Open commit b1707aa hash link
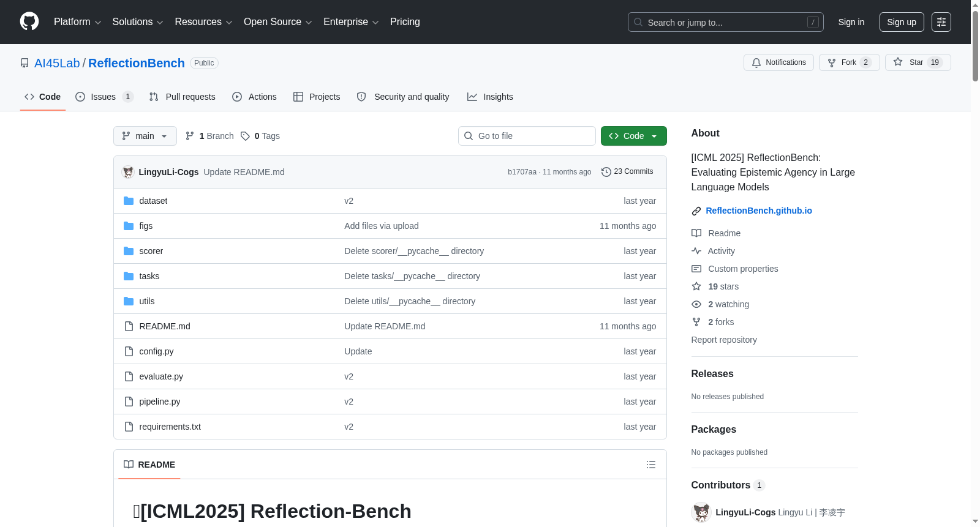Screen dimensions: 980x527 click(x=522, y=172)
